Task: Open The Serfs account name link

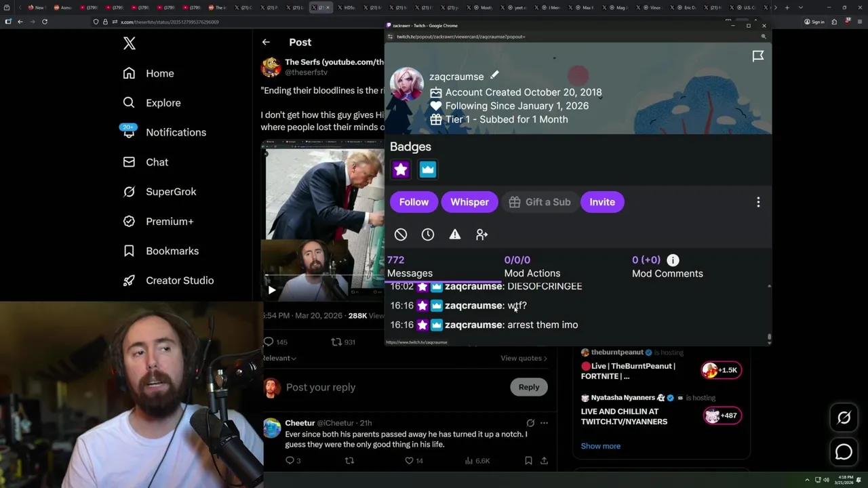Action: tap(334, 62)
